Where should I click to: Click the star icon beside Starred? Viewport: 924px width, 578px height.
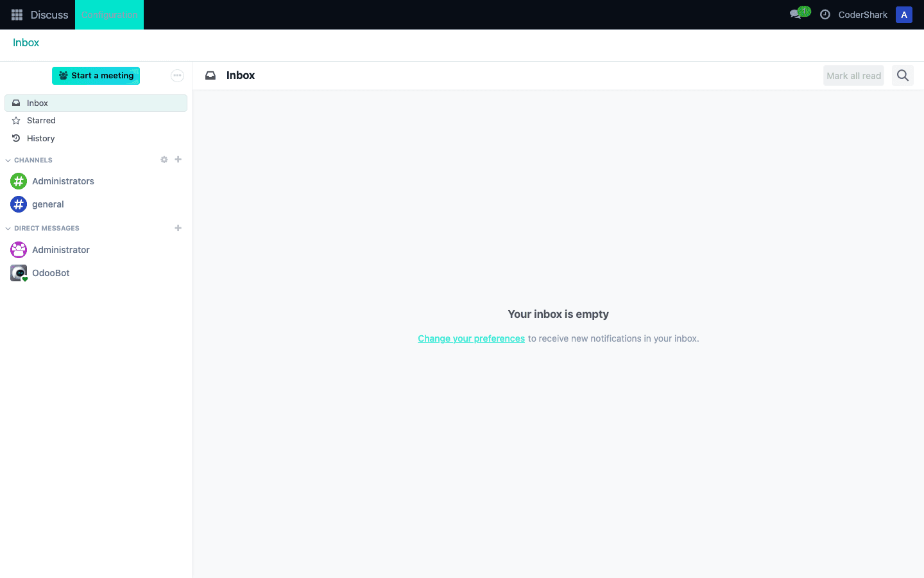[16, 121]
